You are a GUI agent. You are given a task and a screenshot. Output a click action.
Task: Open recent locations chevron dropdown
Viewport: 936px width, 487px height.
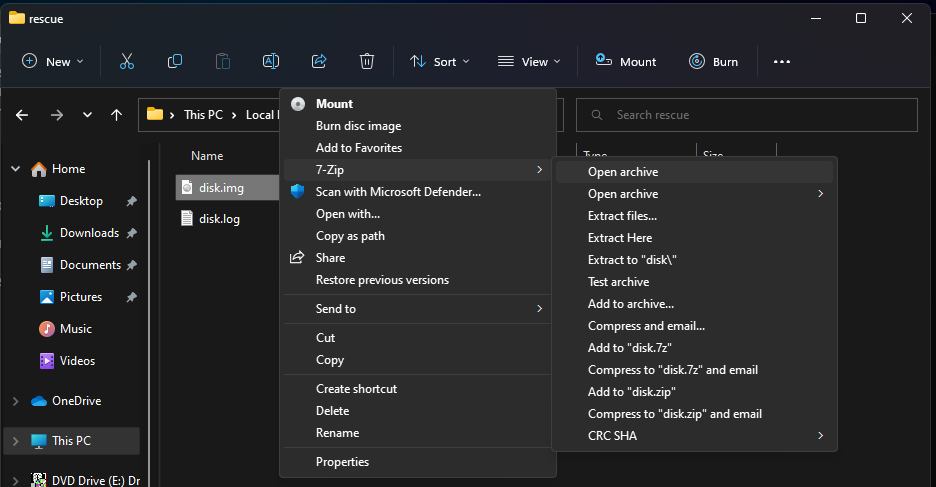click(87, 115)
